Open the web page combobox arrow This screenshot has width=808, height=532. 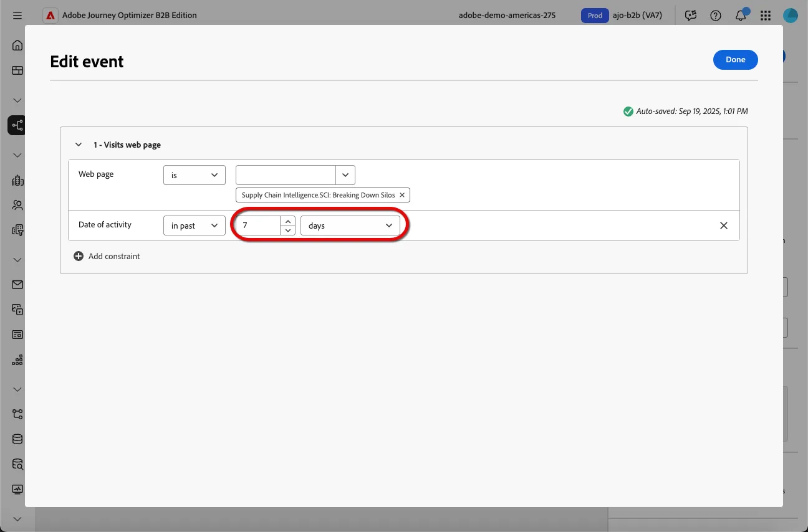345,175
